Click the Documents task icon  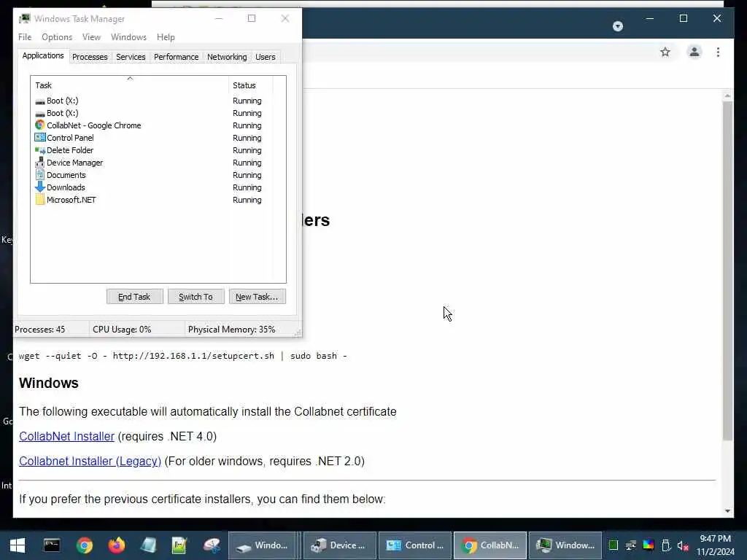click(40, 175)
